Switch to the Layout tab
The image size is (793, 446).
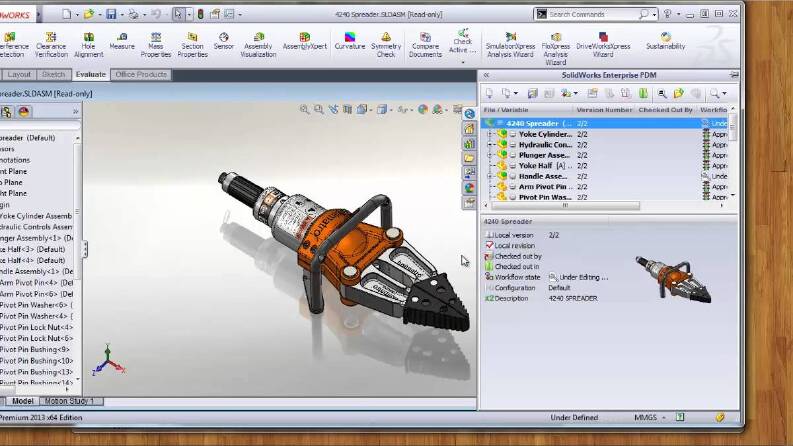19,74
